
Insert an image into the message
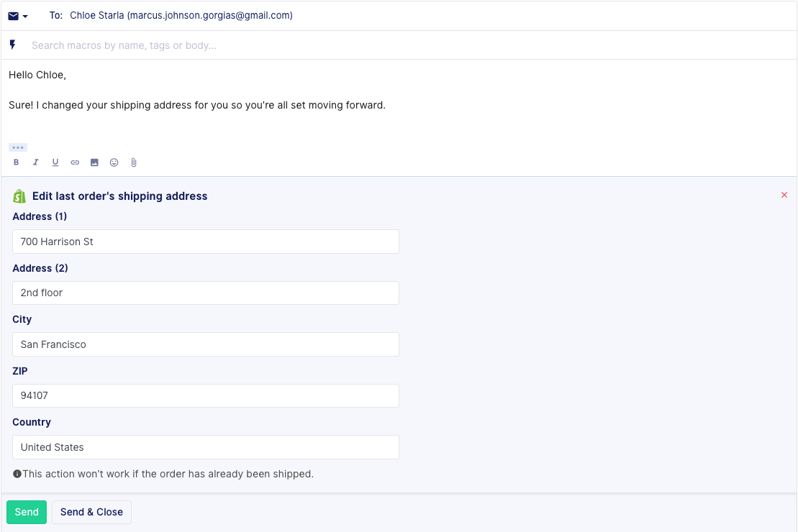point(94,162)
